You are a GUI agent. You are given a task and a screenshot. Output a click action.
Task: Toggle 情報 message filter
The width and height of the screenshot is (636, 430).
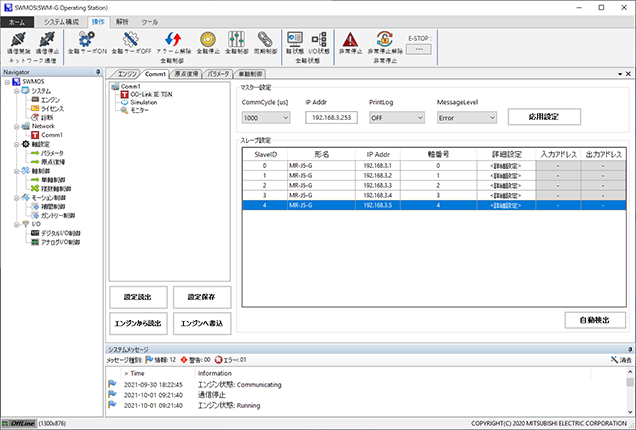(161, 360)
